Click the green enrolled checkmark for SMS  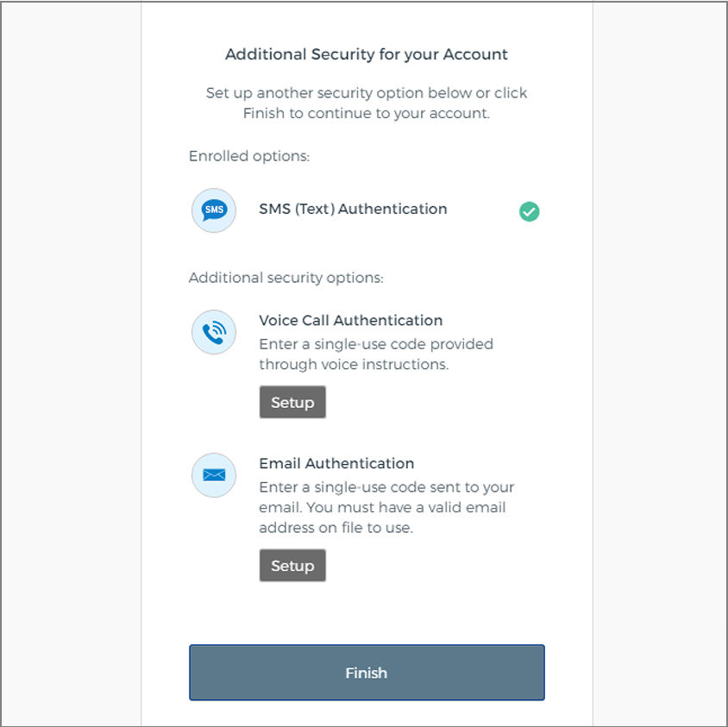(529, 210)
